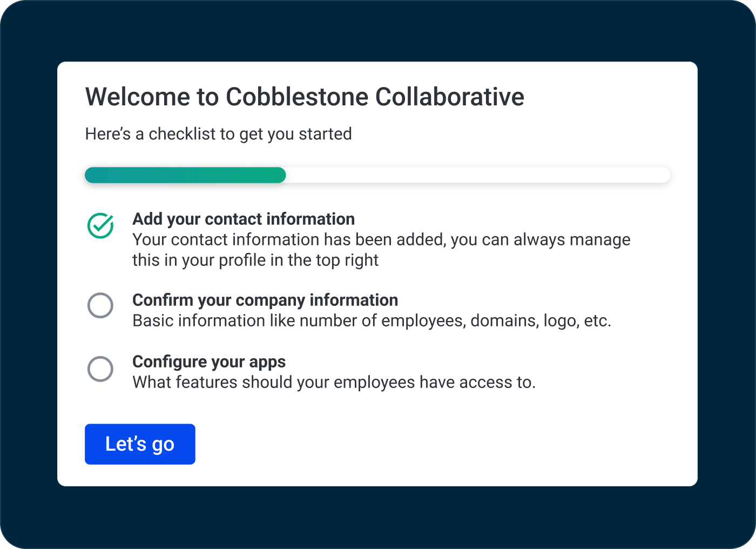Select the Add your contact information heading
The width and height of the screenshot is (756, 549).
[244, 219]
